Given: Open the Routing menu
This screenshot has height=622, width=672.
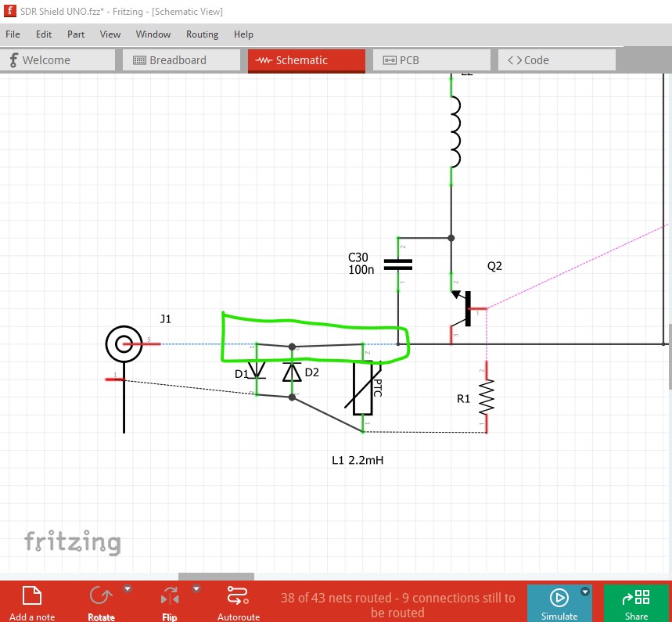Looking at the screenshot, I should coord(203,34).
